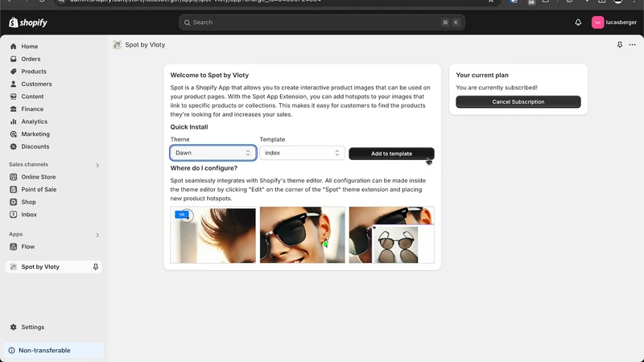Click the Sales channels heading
Screen dimensions: 644x362
[28, 165]
